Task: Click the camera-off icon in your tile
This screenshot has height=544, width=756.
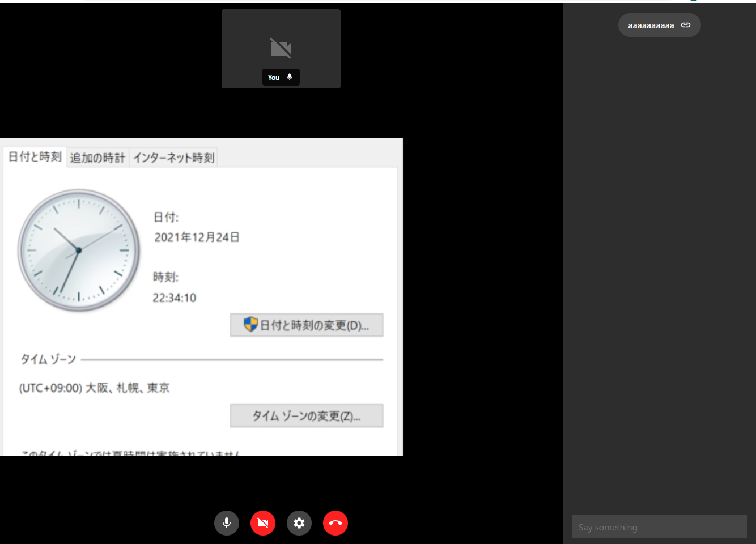Action: [x=281, y=48]
